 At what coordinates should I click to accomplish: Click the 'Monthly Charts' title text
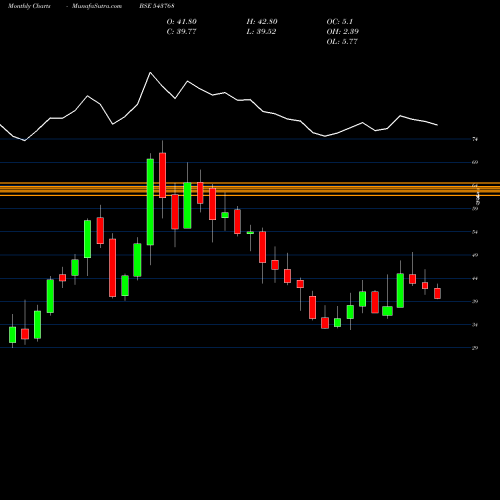[x=29, y=6]
